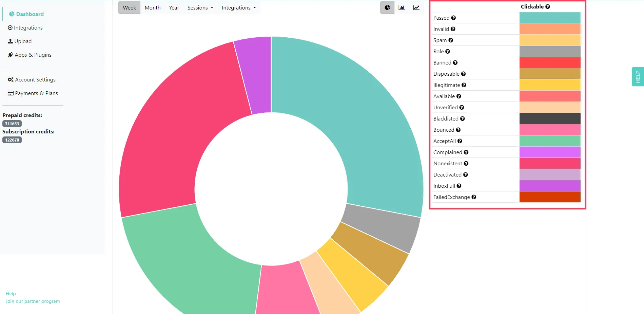Click the question mark beside Disposable
The image size is (644, 314).
point(463,74)
